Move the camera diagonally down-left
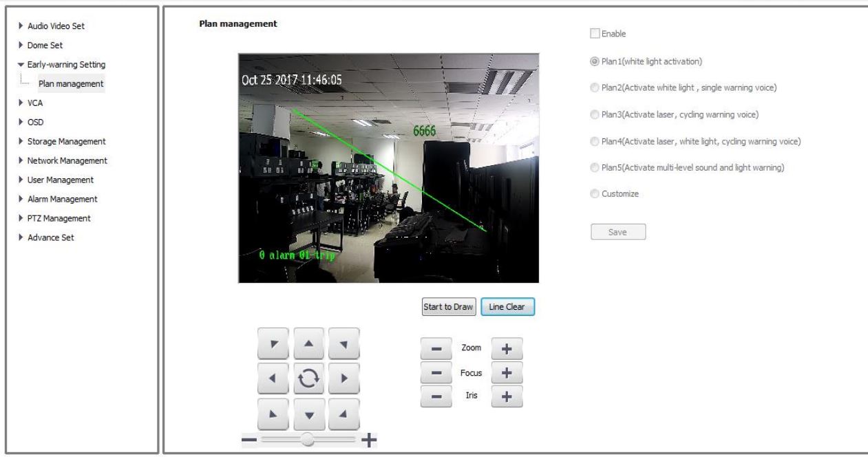 pos(273,413)
